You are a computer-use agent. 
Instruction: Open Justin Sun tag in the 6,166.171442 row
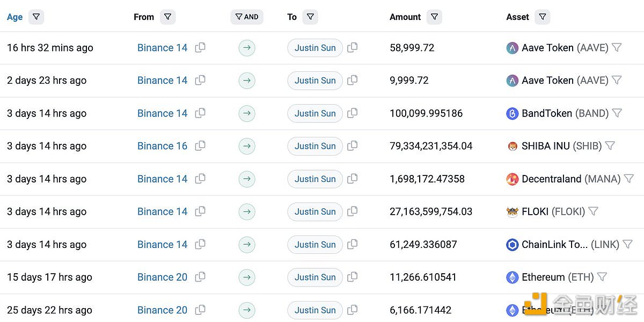315,310
